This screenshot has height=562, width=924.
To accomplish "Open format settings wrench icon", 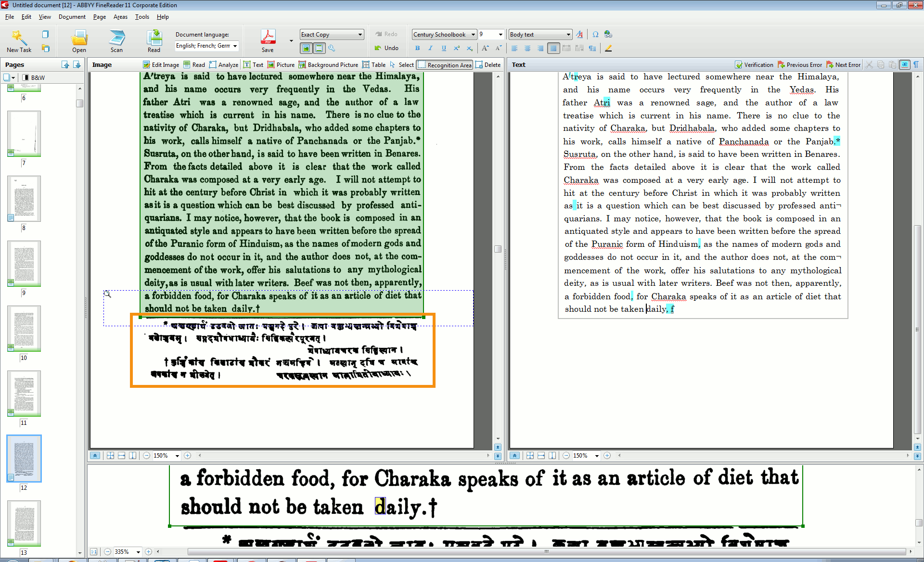I will (332, 48).
